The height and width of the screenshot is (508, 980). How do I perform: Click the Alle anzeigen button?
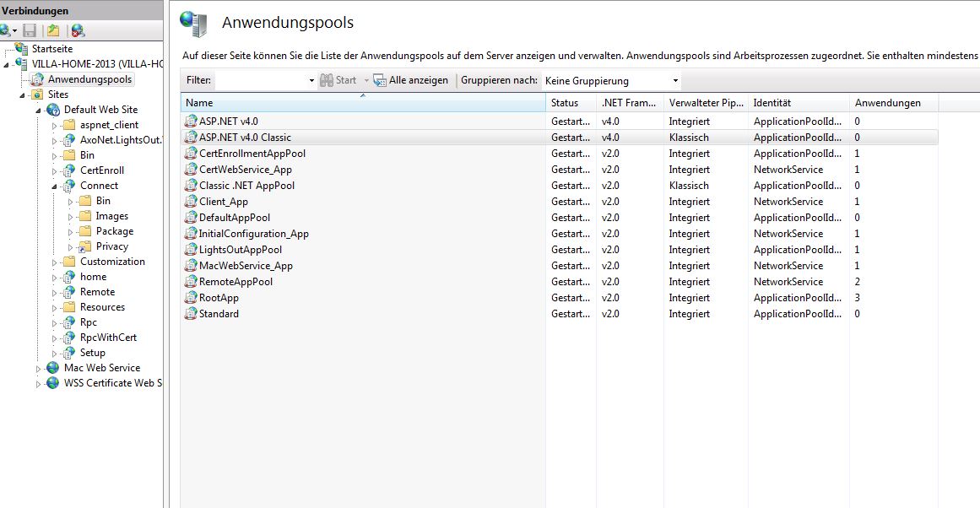[x=411, y=80]
